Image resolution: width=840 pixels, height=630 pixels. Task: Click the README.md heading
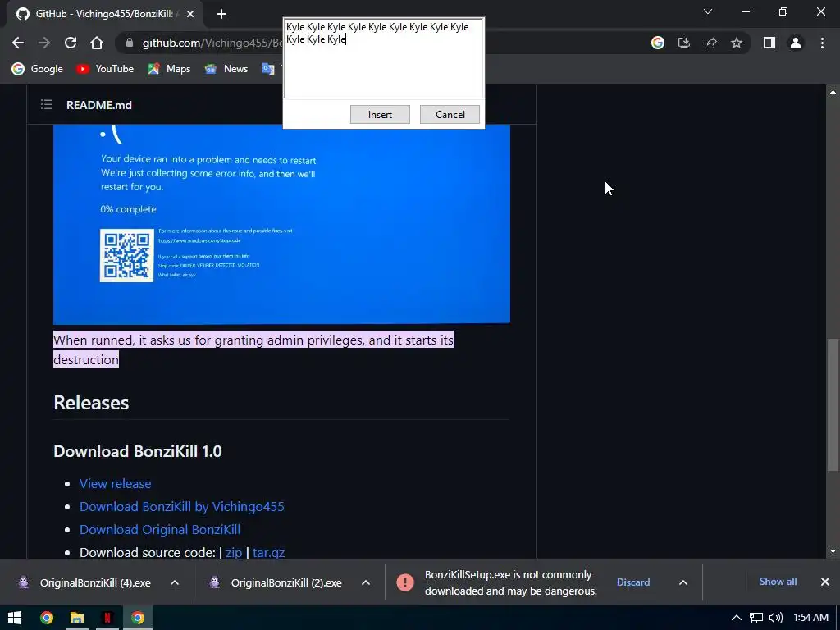coord(99,105)
